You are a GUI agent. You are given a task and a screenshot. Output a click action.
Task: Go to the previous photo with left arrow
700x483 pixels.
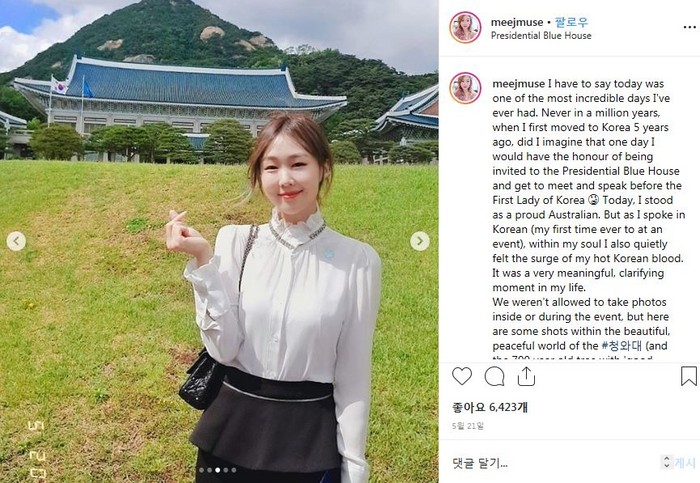[16, 241]
